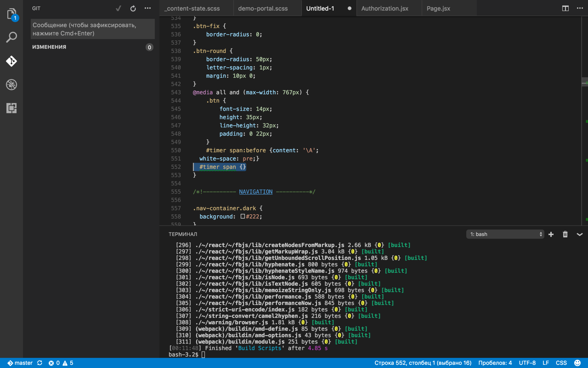Click 'white-space: pre;}' on line 551
The height and width of the screenshot is (368, 588).
pyautogui.click(x=229, y=159)
